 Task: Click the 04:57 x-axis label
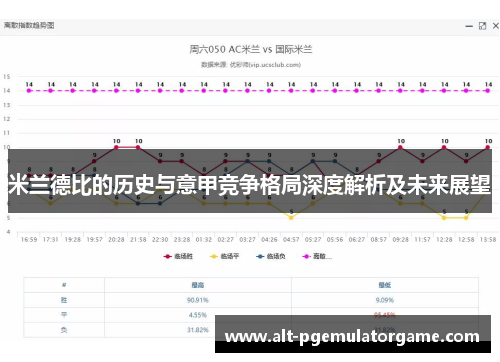tap(291, 240)
